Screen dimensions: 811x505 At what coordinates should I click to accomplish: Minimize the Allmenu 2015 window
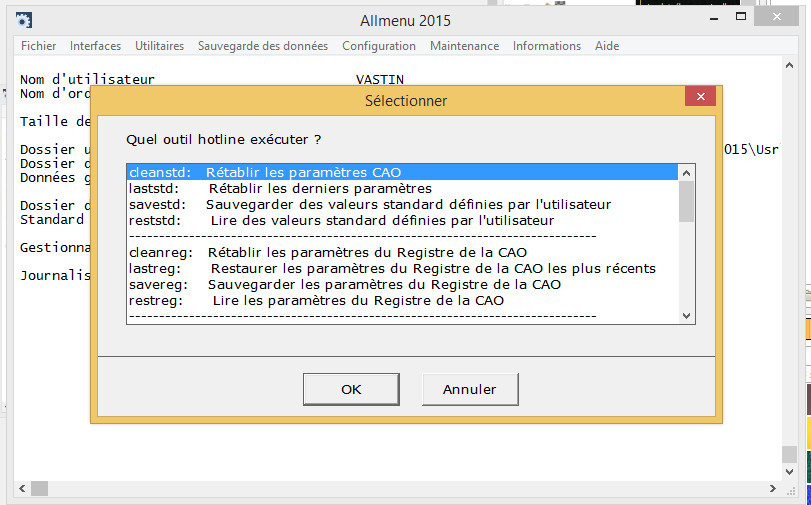tap(714, 18)
